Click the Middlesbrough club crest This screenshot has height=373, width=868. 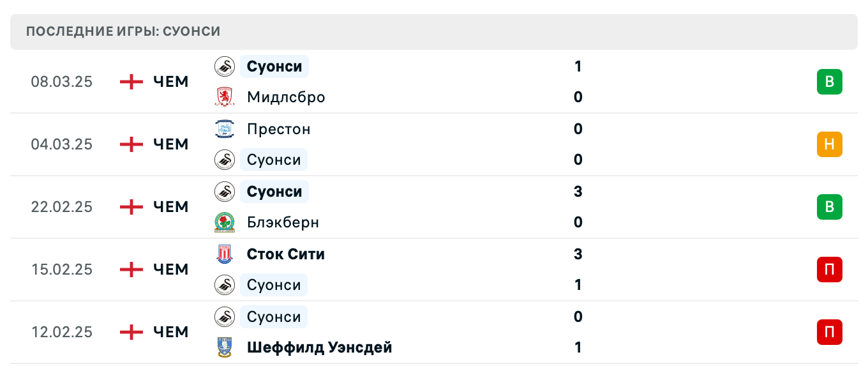pos(225,97)
